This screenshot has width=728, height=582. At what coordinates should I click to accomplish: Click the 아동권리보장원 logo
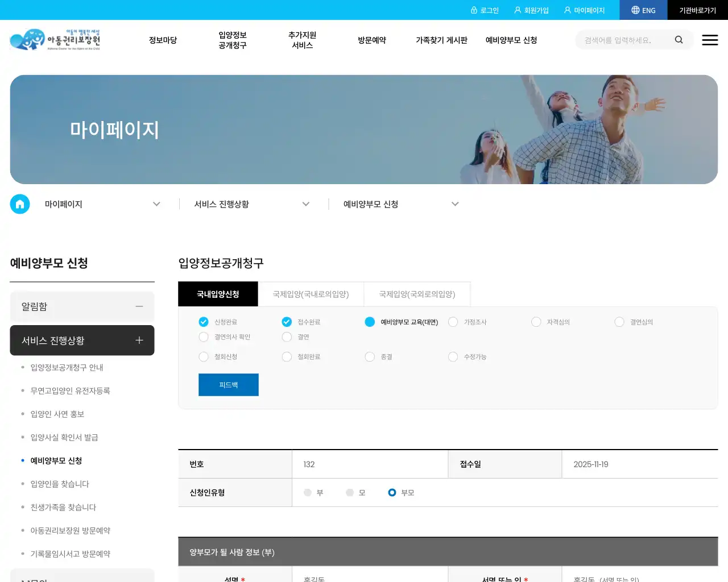55,40
